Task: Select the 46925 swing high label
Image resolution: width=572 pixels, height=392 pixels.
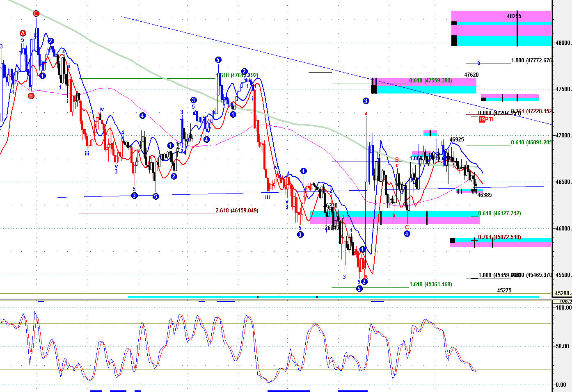Action: pos(457,140)
